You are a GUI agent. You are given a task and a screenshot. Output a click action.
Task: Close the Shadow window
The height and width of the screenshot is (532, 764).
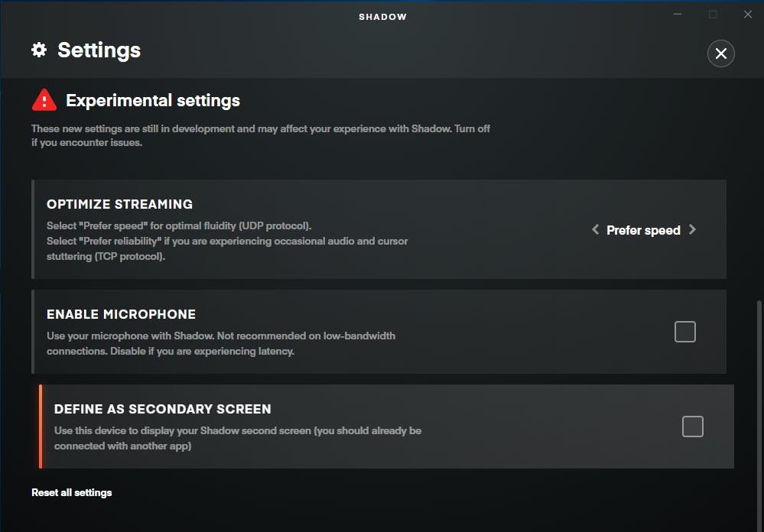click(x=748, y=15)
